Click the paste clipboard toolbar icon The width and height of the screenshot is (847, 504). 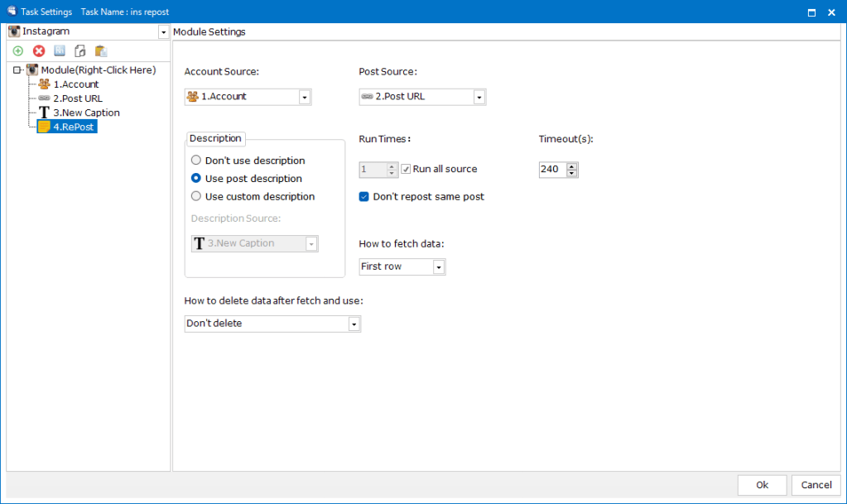coord(101,51)
